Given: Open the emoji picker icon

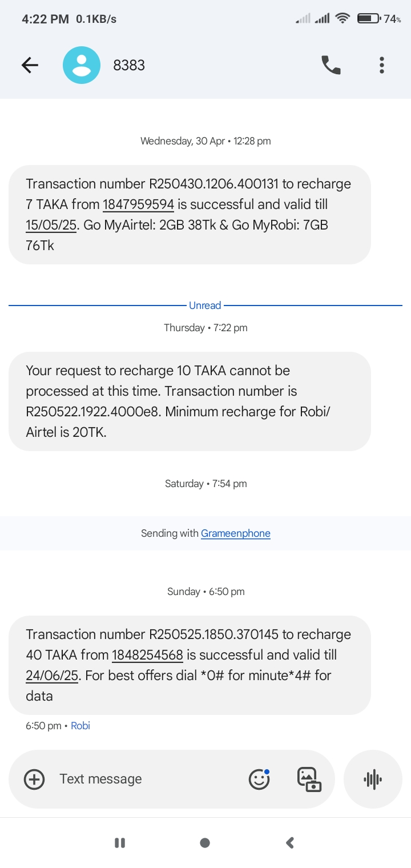Looking at the screenshot, I should click(259, 779).
